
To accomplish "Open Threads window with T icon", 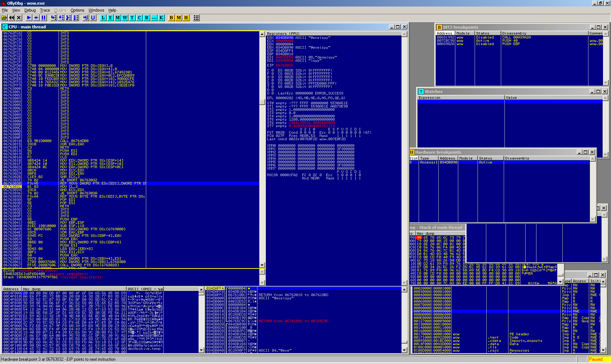I will pos(132,18).
